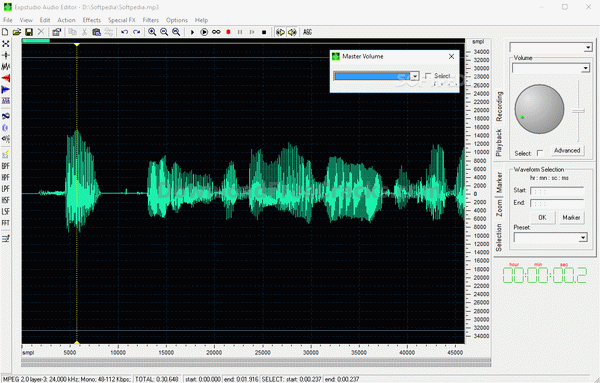The width and height of the screenshot is (600, 383).
Task: Start playback with the Play icon
Action: click(x=192, y=32)
